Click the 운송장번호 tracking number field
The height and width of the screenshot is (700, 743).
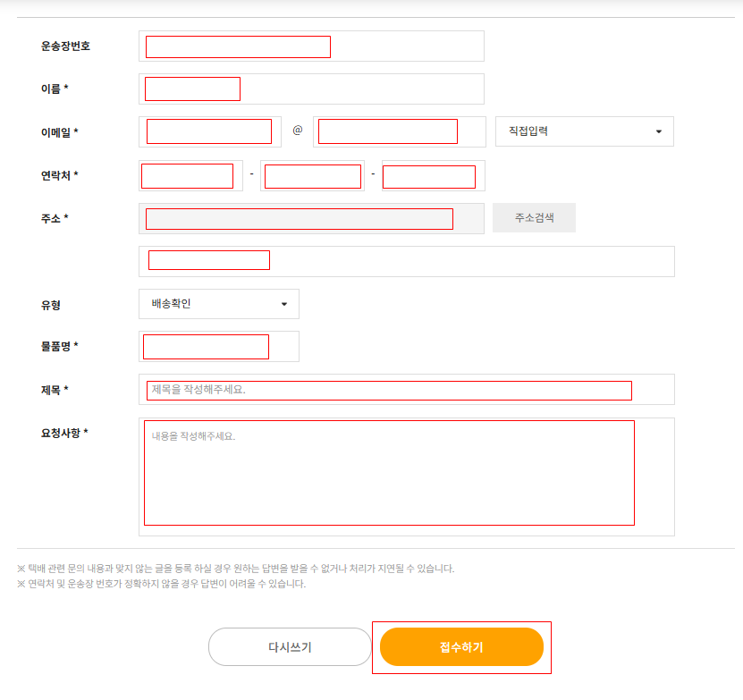point(236,46)
